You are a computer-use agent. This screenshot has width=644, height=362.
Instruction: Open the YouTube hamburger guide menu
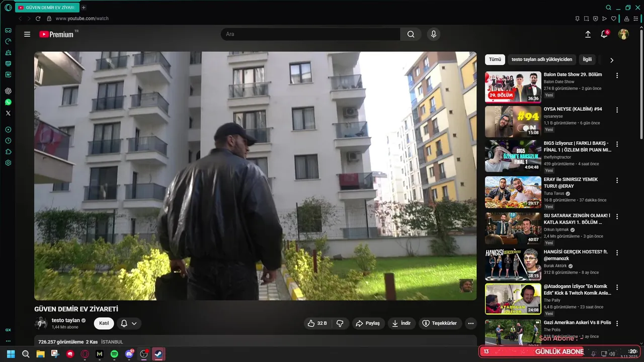[x=27, y=34]
